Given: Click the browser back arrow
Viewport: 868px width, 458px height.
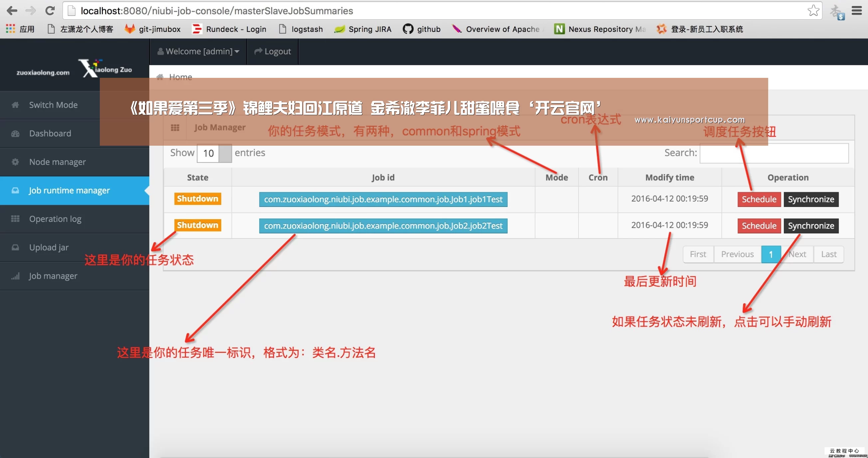Looking at the screenshot, I should coord(12,11).
